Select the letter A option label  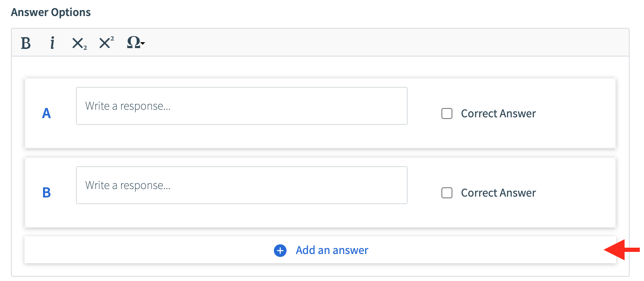(x=46, y=113)
